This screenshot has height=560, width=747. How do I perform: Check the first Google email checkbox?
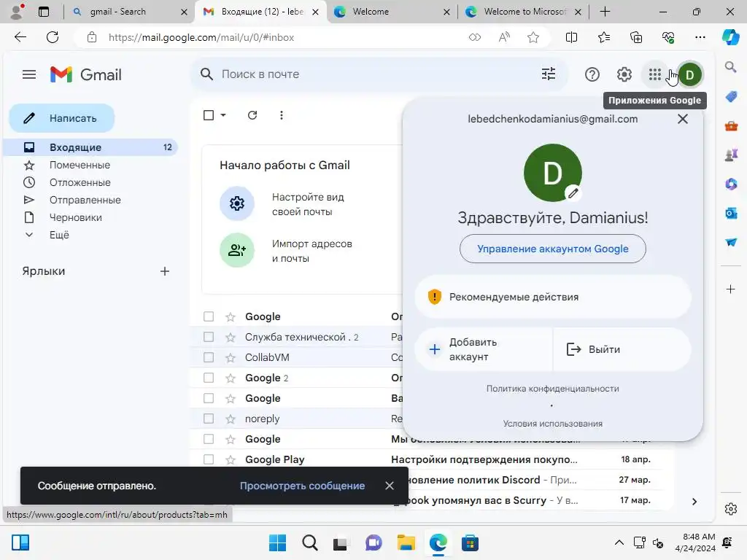click(209, 316)
